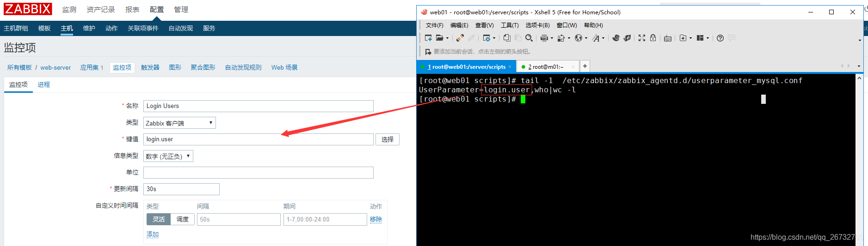Open the Xshell toolbar overflow arrow
The height and width of the screenshot is (246, 868).
(x=860, y=40)
